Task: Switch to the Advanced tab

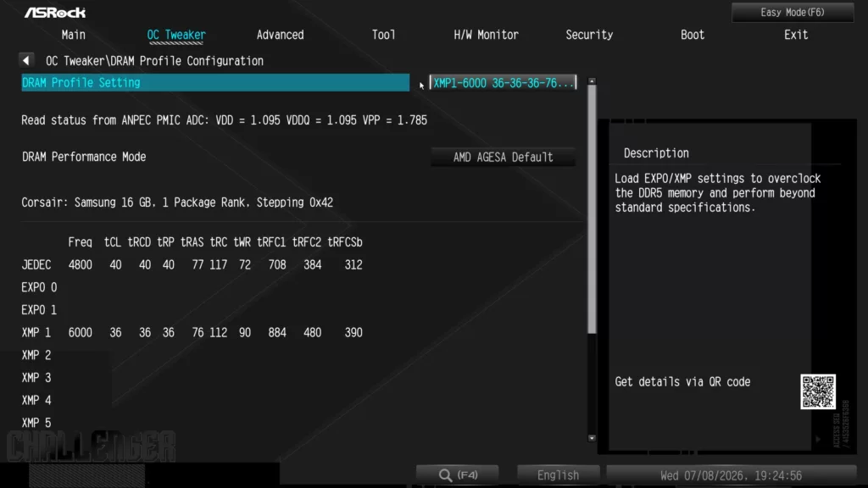Action: [x=280, y=35]
